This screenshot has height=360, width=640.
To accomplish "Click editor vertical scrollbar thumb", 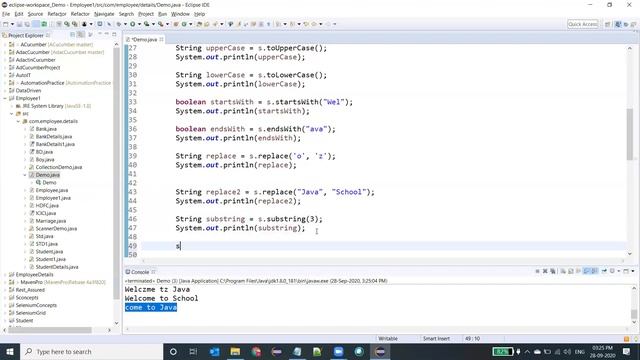I will pyautogui.click(x=630, y=135).
